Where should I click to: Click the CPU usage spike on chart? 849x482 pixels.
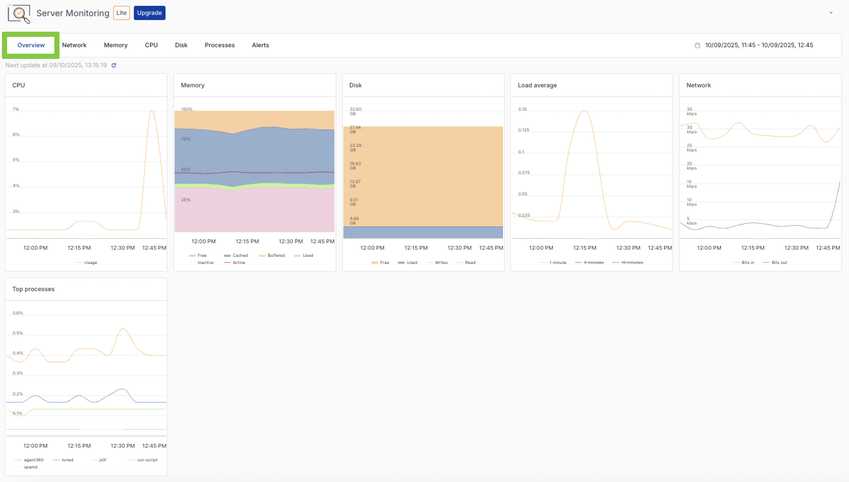tap(151, 112)
